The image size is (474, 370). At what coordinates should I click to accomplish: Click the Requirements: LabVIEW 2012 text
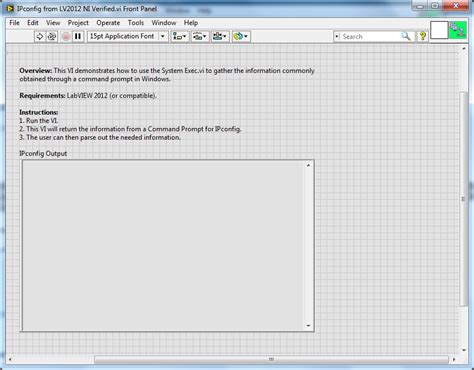coord(88,96)
